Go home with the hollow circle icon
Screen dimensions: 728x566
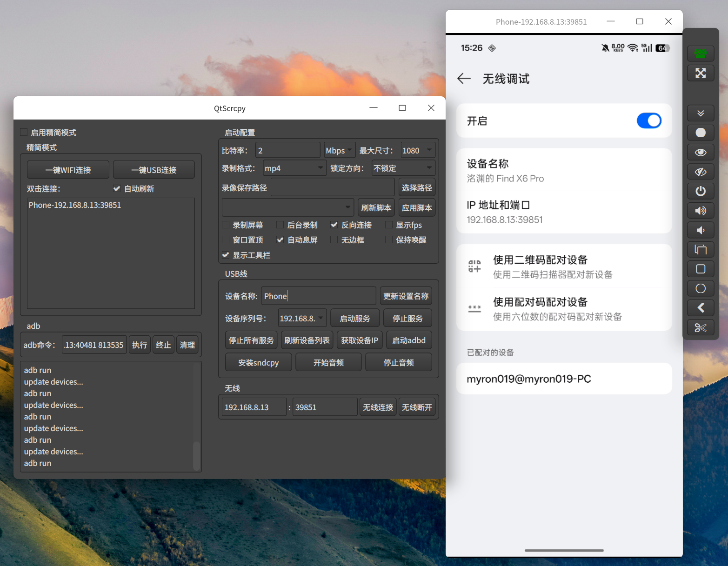tap(701, 288)
